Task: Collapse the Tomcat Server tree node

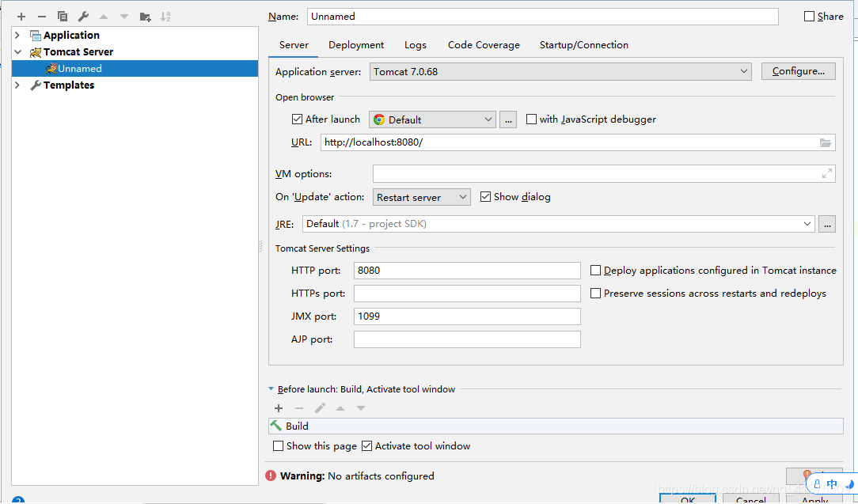Action: (x=17, y=52)
